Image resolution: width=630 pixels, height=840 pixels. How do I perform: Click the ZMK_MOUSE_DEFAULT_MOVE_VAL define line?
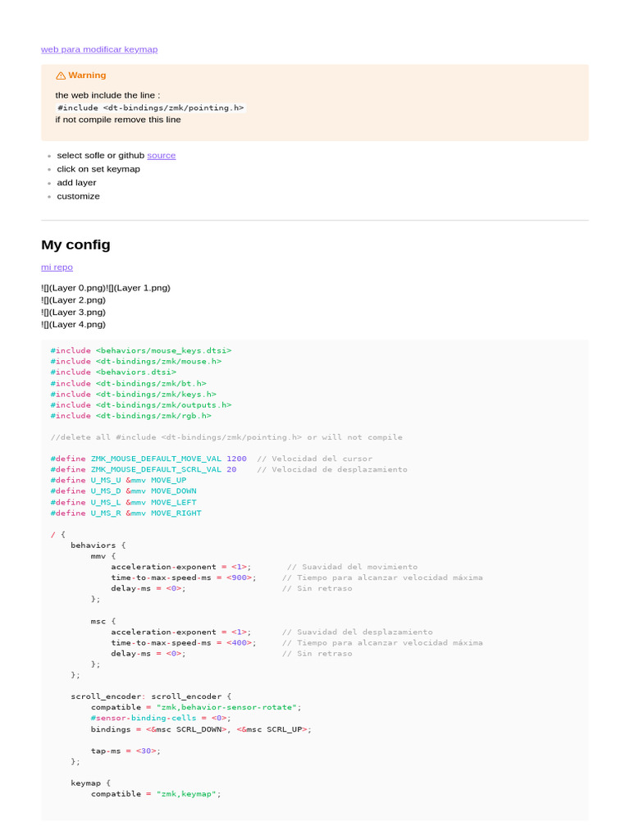tap(148, 459)
